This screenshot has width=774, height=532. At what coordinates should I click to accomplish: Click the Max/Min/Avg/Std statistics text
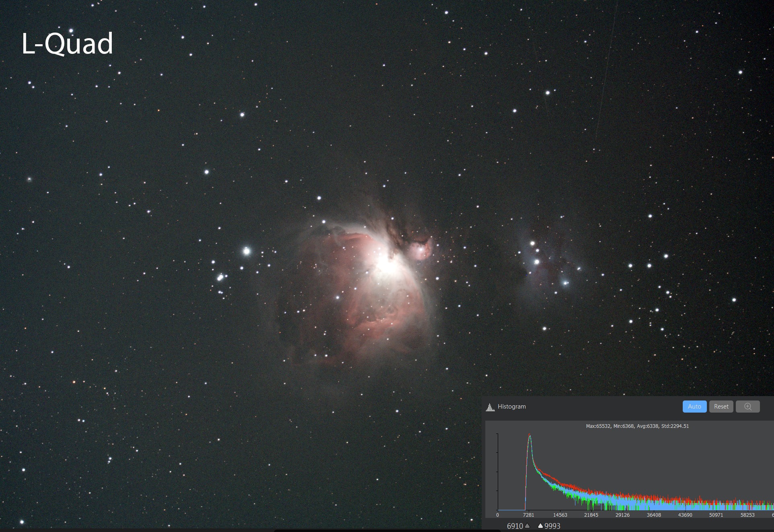pyautogui.click(x=637, y=426)
